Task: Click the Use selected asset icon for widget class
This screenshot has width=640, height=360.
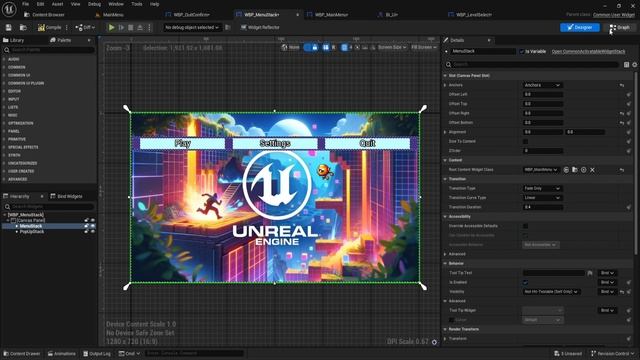Action: [566, 170]
